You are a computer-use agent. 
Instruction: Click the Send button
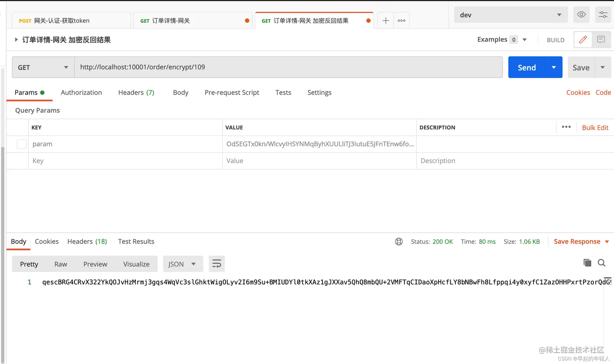click(x=527, y=67)
